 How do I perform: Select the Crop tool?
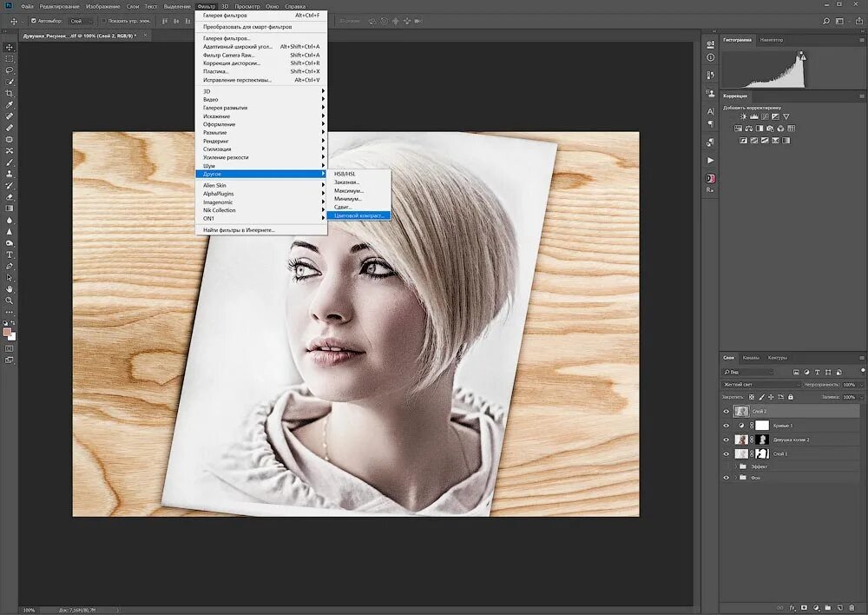(10, 93)
